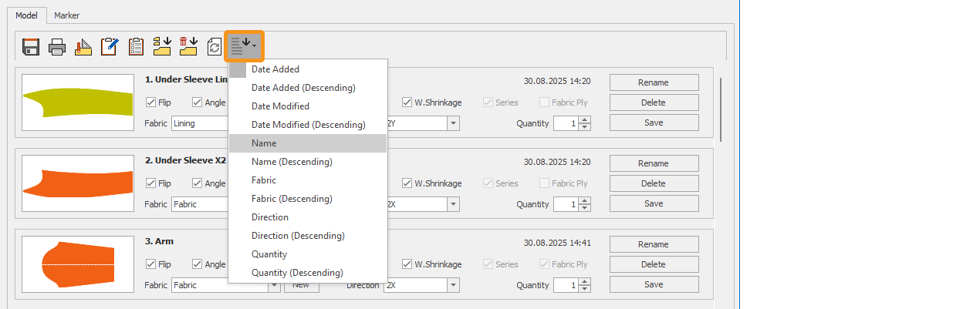Toggle W.Shrinkage checkbox for Under Sleeve X2

407,183
